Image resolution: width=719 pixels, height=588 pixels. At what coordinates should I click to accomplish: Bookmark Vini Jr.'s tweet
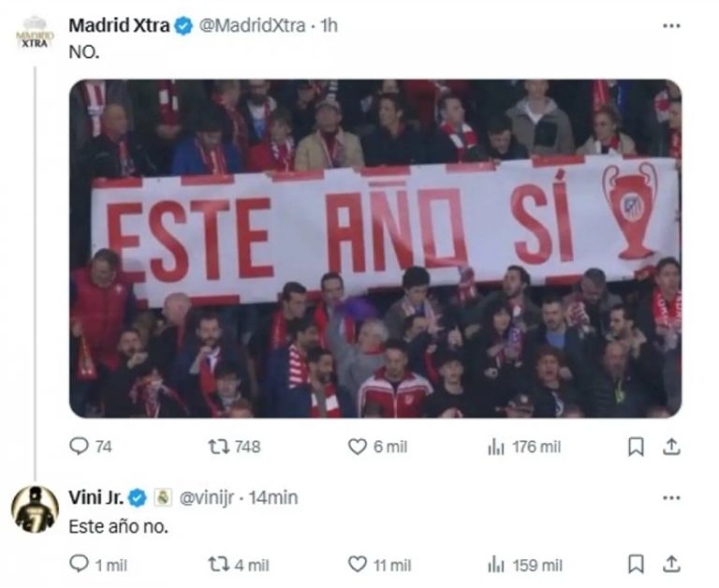pos(636,565)
